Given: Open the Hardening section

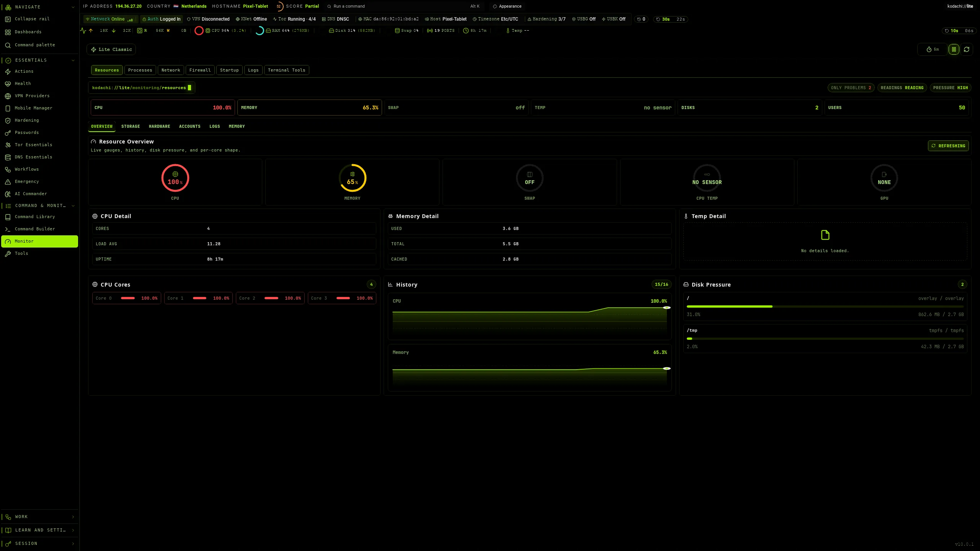Looking at the screenshot, I should (x=39, y=121).
